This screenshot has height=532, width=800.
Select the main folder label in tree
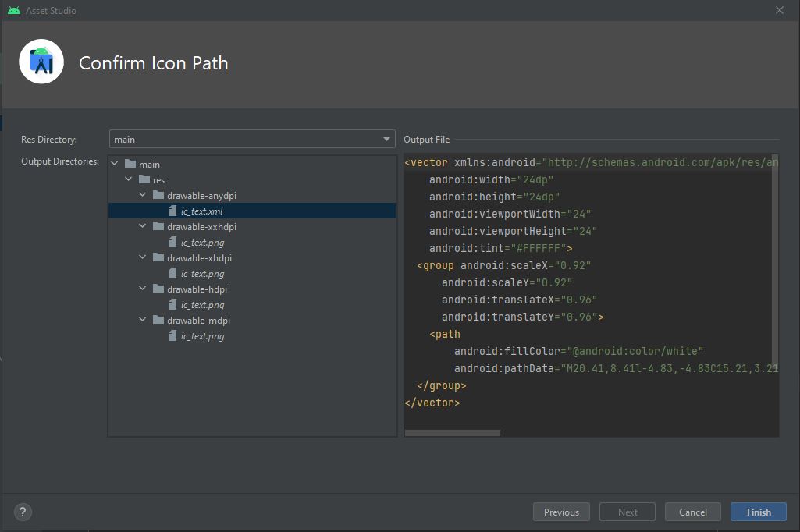click(149, 165)
